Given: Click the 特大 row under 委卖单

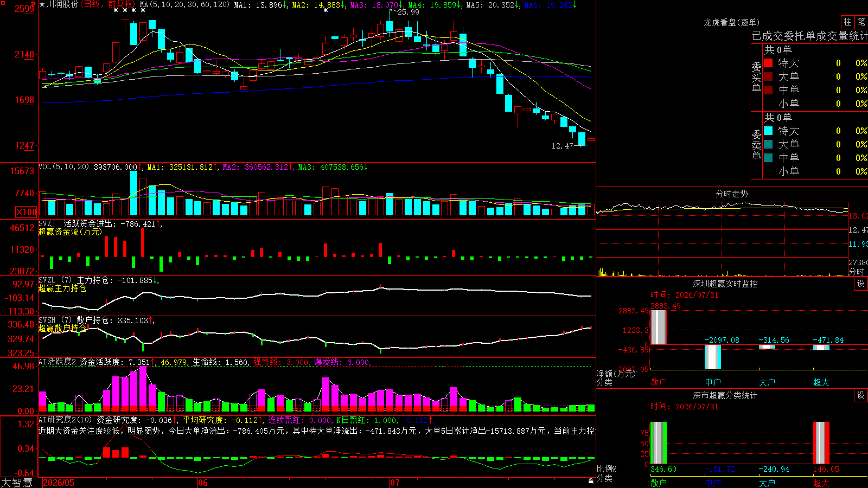Looking at the screenshot, I should 815,131.
